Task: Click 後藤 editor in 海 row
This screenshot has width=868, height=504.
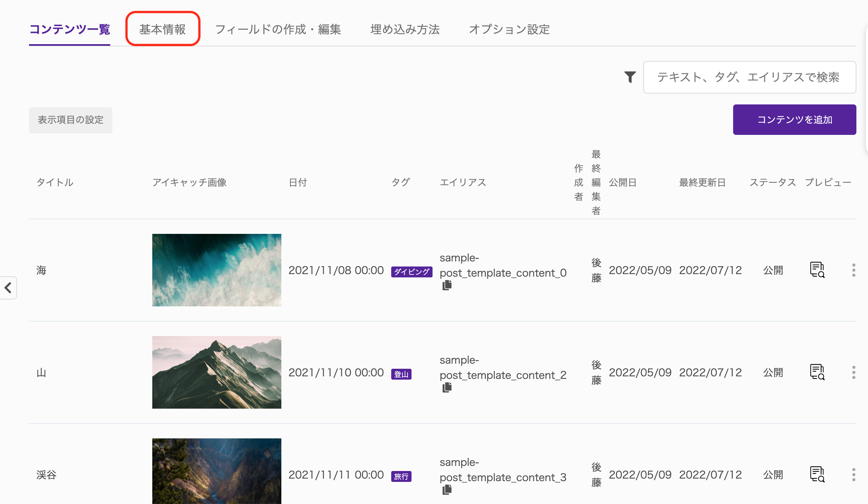Action: point(596,270)
